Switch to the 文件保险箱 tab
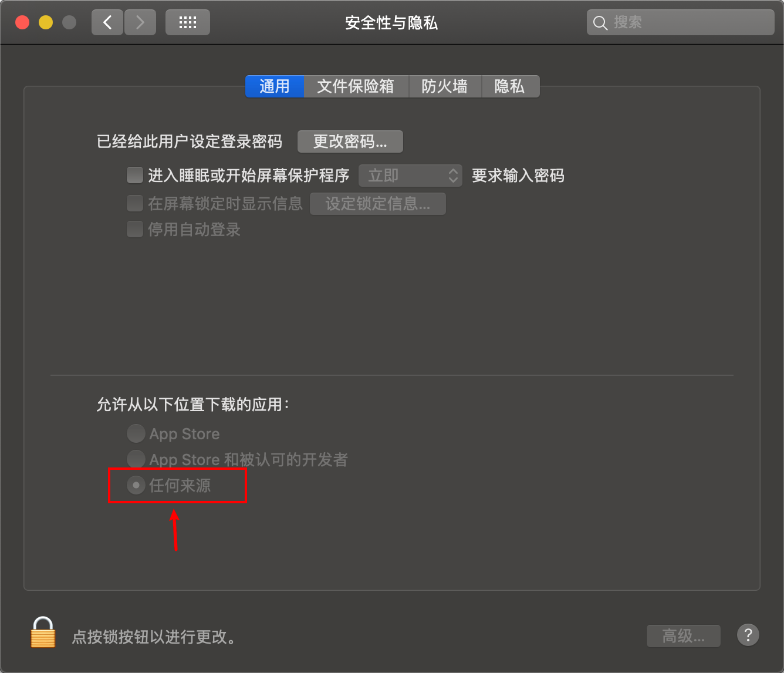Viewport: 784px width, 673px height. [x=356, y=86]
